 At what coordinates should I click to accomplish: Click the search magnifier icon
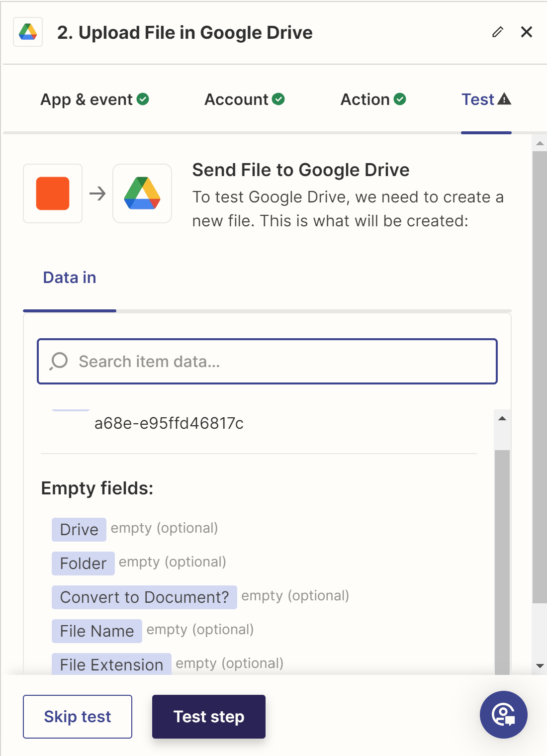pyautogui.click(x=59, y=362)
